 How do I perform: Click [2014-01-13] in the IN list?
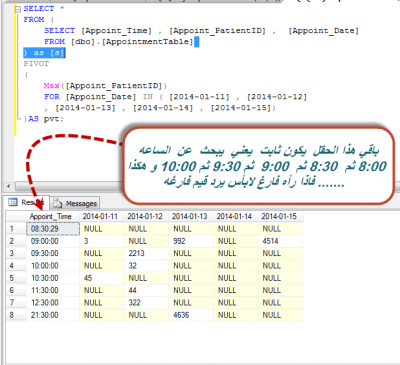pyautogui.click(x=85, y=108)
